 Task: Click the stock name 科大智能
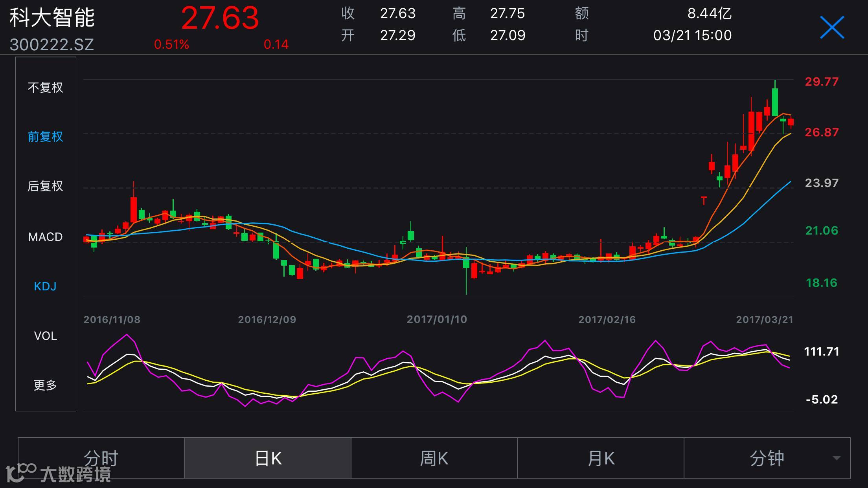(52, 18)
